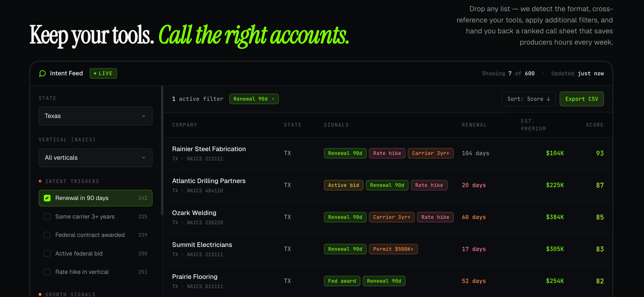Click the $225K premium value
Image resolution: width=644 pixels, height=297 pixels.
[555, 185]
